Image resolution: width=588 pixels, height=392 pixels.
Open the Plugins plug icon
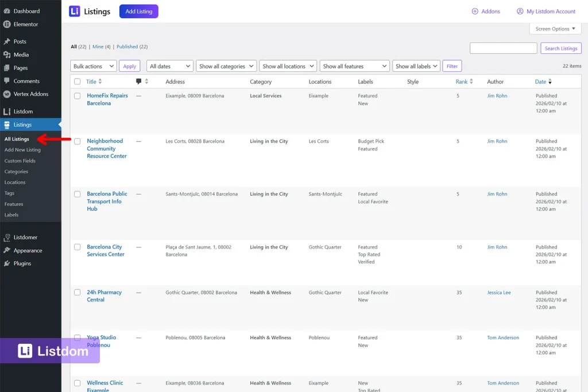(x=7, y=263)
